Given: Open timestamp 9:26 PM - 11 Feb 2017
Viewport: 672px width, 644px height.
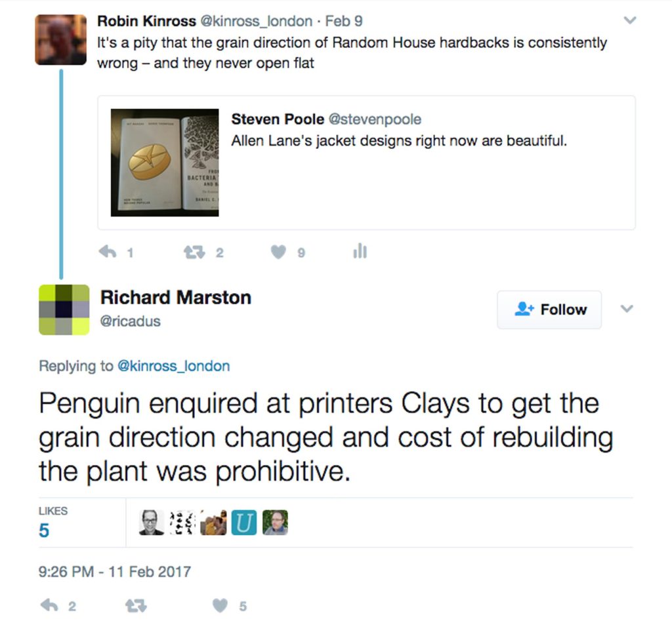Looking at the screenshot, I should pos(115,571).
